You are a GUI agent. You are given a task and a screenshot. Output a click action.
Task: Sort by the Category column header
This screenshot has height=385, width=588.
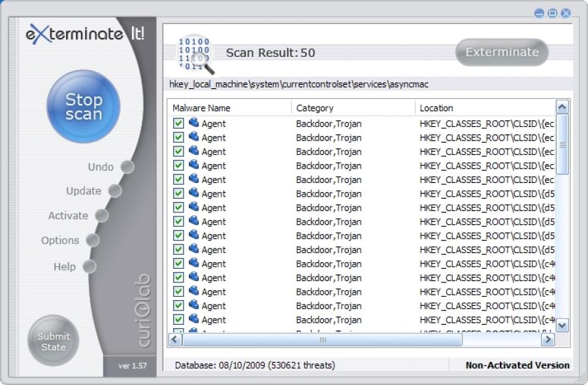click(353, 108)
